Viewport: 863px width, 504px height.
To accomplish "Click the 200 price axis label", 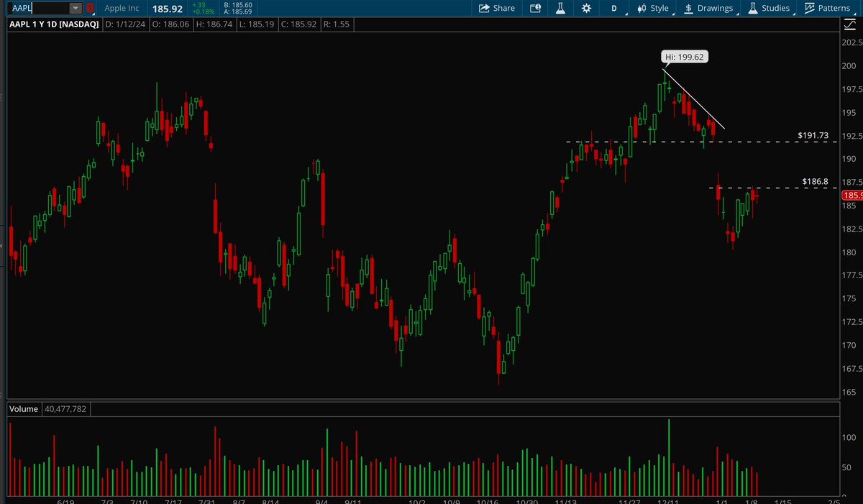I will click(x=851, y=66).
